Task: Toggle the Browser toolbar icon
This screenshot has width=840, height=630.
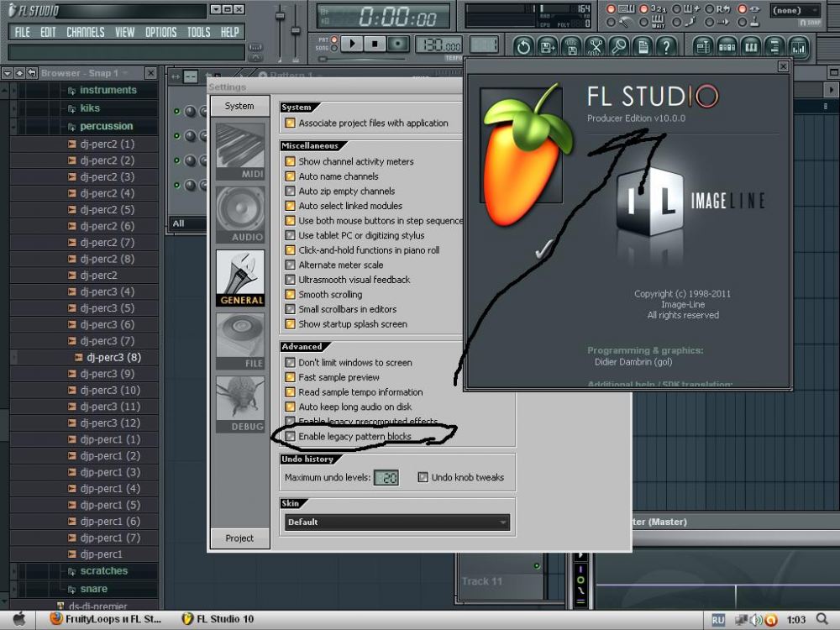Action: [774, 47]
